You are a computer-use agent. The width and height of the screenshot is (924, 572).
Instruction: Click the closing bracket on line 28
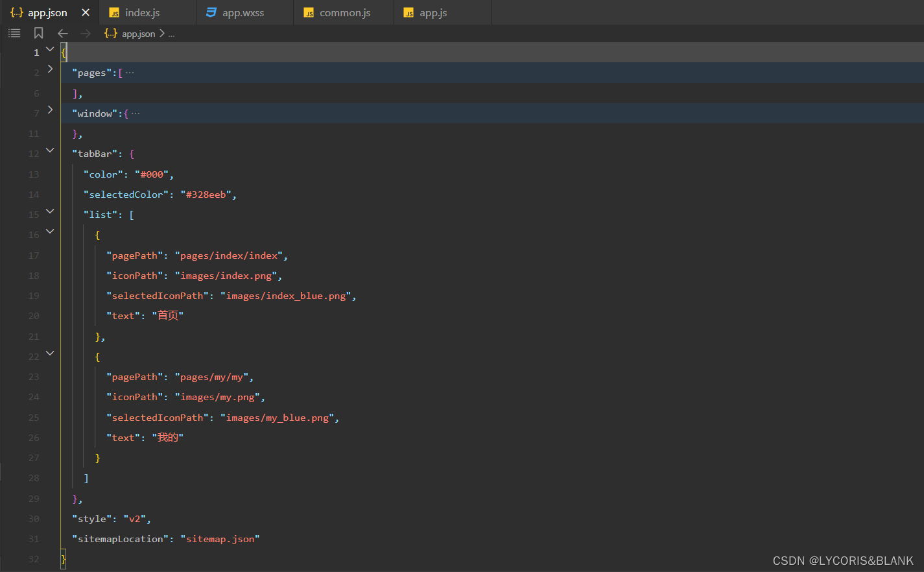pyautogui.click(x=86, y=478)
